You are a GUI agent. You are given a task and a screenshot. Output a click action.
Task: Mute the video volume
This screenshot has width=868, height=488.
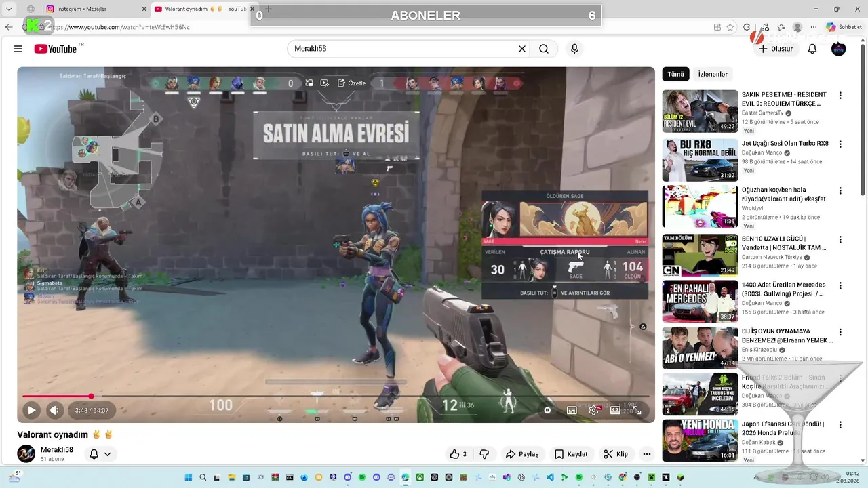54,410
